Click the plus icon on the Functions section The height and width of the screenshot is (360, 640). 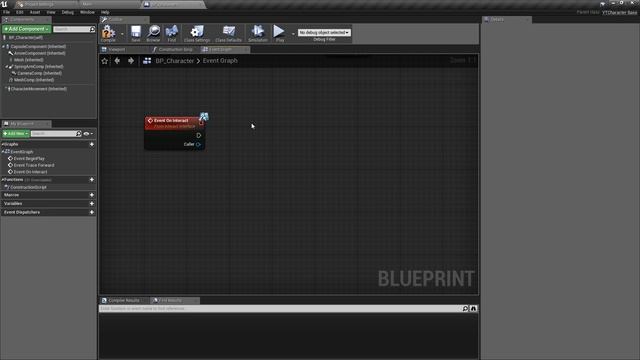point(92,180)
